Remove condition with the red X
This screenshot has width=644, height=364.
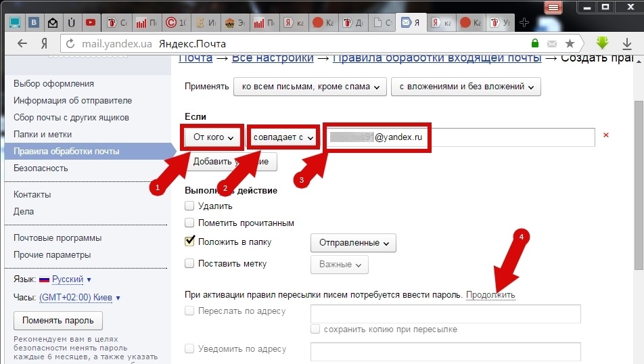coord(606,135)
